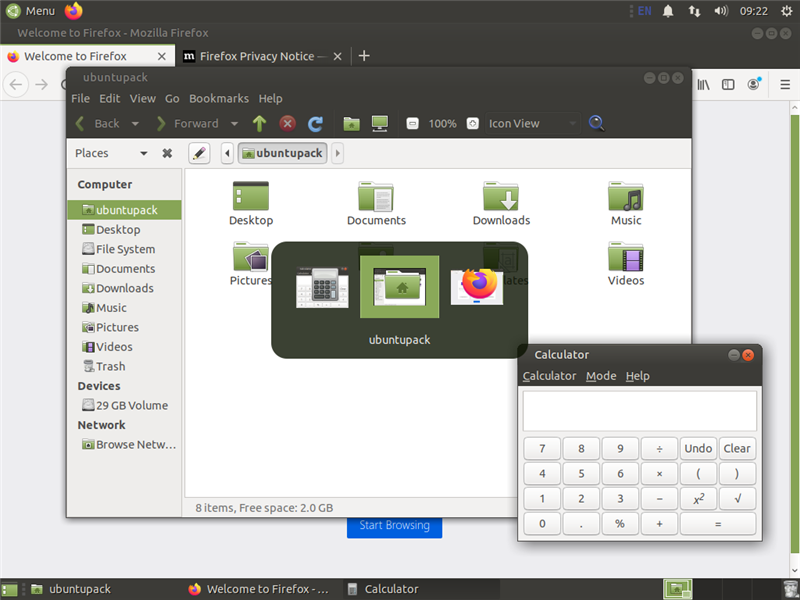Screen dimensions: 800x600
Task: Show previous path segments arrow
Action: [x=227, y=153]
